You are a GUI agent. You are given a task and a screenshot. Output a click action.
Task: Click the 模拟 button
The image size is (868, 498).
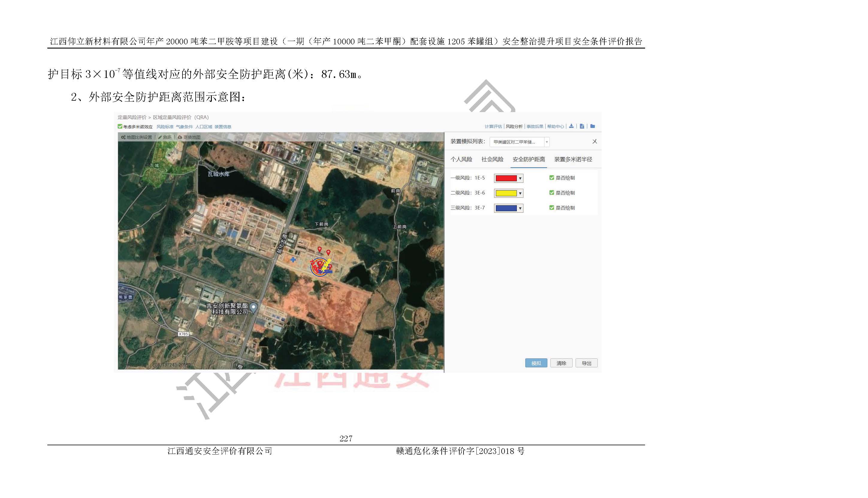536,363
